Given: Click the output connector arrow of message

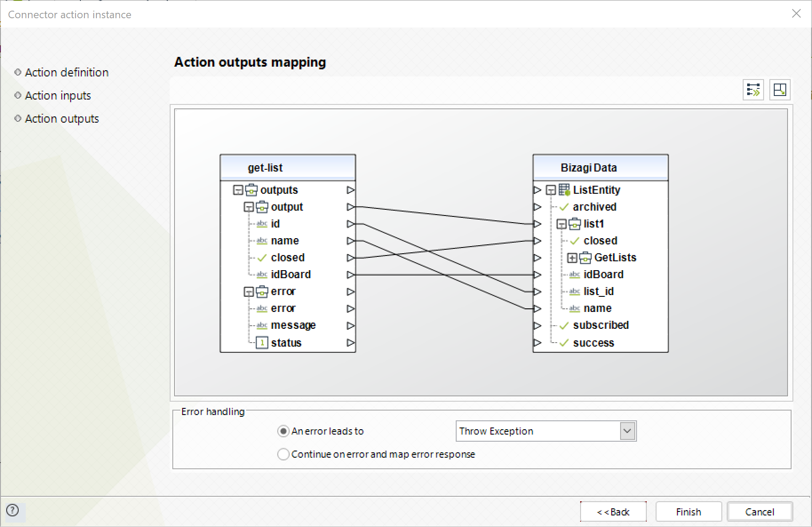Looking at the screenshot, I should (350, 326).
